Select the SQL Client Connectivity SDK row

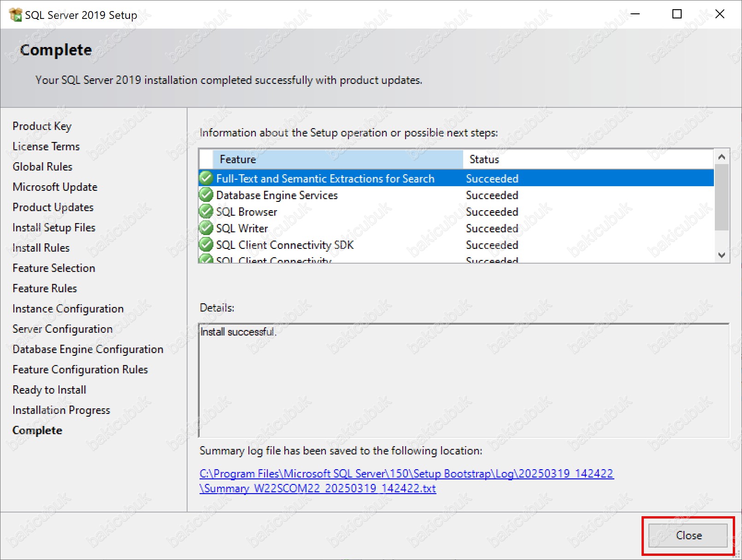[456, 245]
